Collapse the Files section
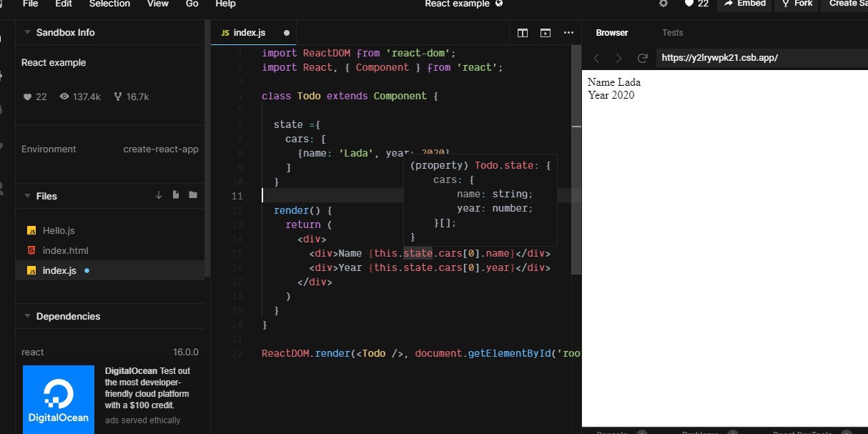The height and width of the screenshot is (434, 868). (x=27, y=196)
